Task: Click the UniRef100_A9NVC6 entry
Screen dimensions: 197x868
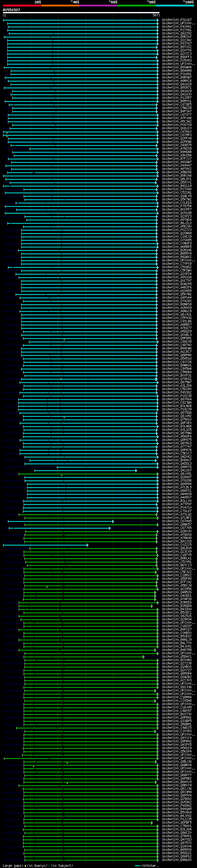Action: point(177,81)
